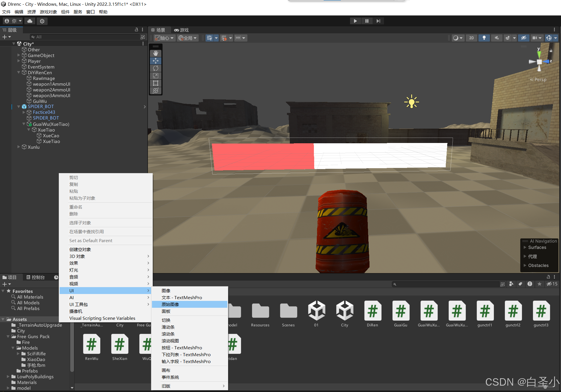
Task: Toggle 2D view mode
Action: [x=471, y=38]
